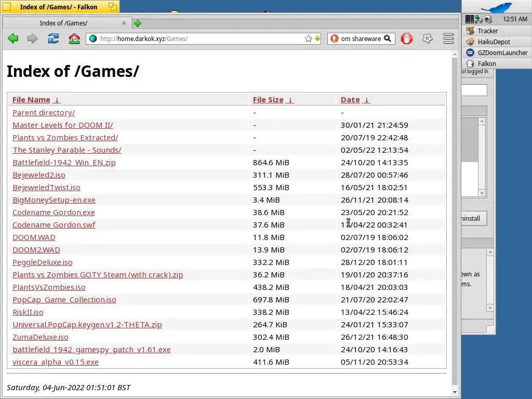Screen dimensions: 532x399
Task: Click the File Size sort arrow
Action: click(290, 100)
